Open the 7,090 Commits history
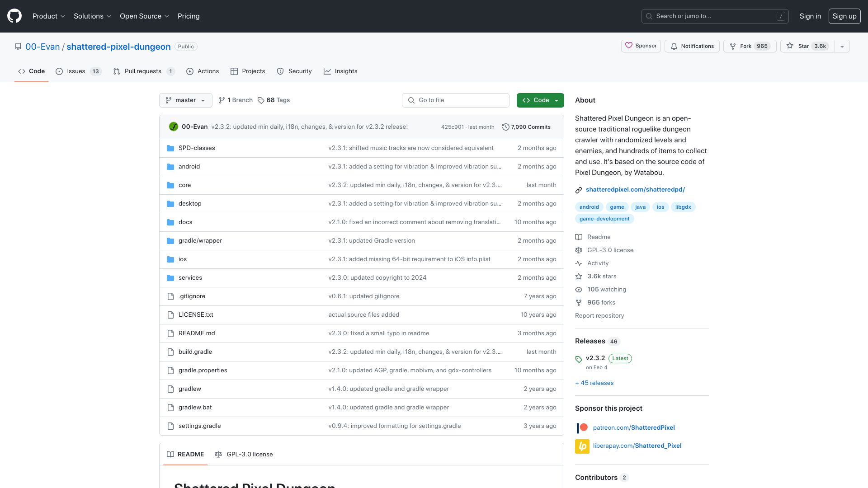 pos(526,127)
